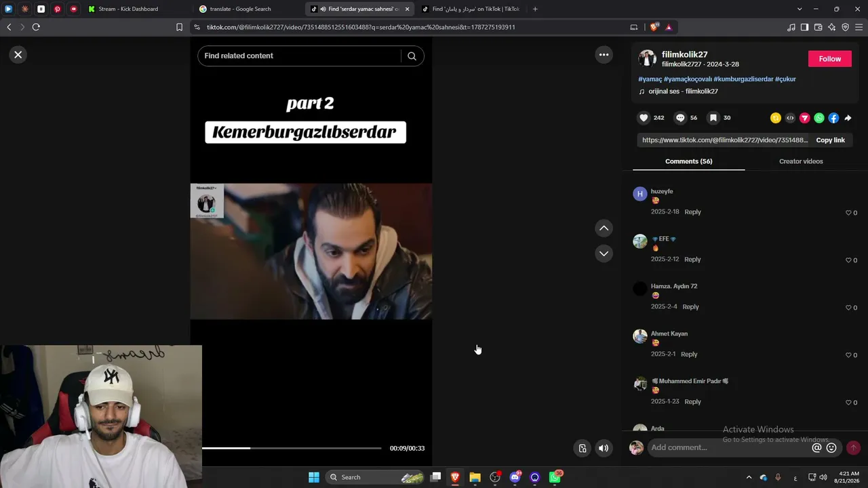
Task: Open the Brave Shields lion icon
Action: (654, 27)
